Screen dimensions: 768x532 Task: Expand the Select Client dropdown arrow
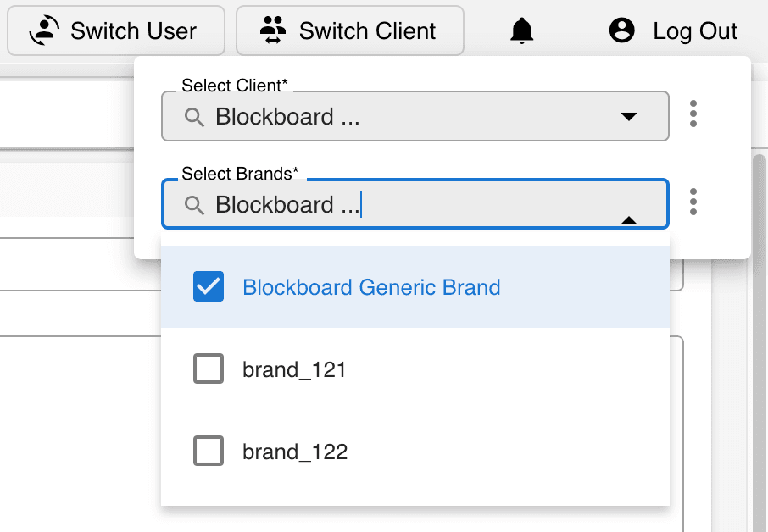[629, 117]
